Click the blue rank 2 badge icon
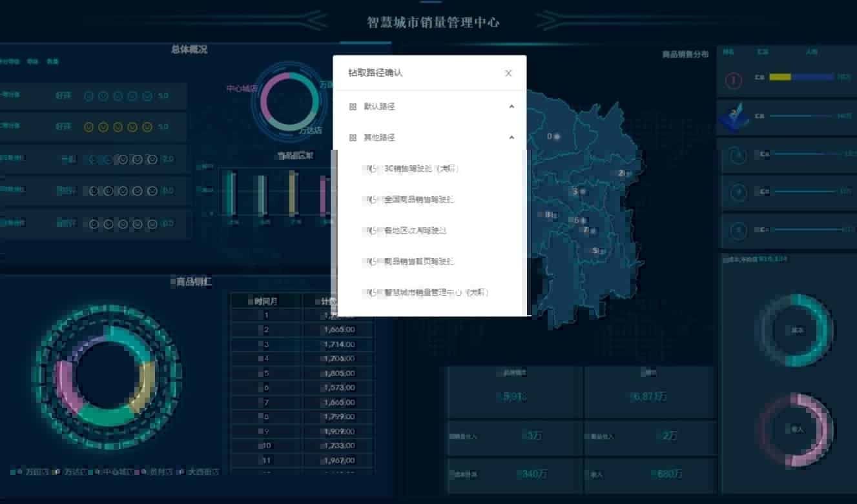 733,118
